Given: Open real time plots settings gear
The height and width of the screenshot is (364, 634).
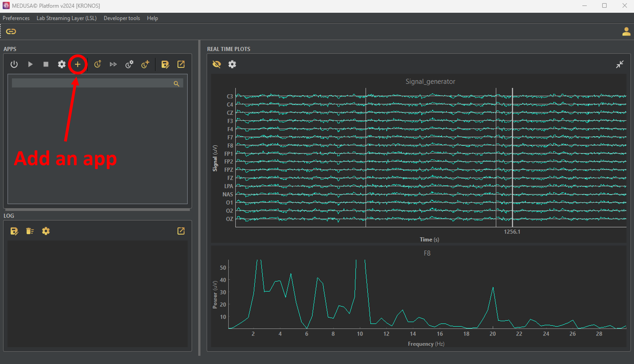Looking at the screenshot, I should click(x=232, y=64).
